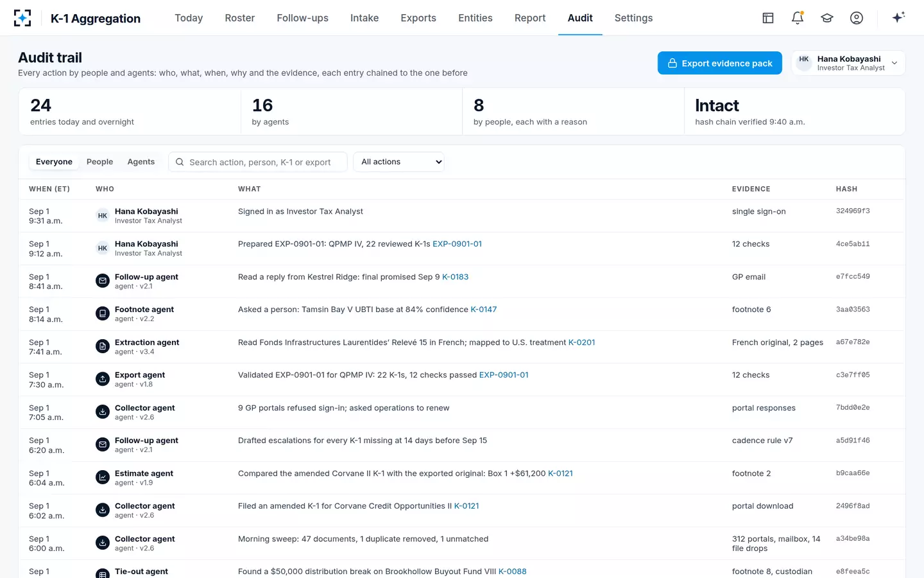Open the graduation cap learning icon
Viewport: 924px width, 578px height.
[x=827, y=18]
